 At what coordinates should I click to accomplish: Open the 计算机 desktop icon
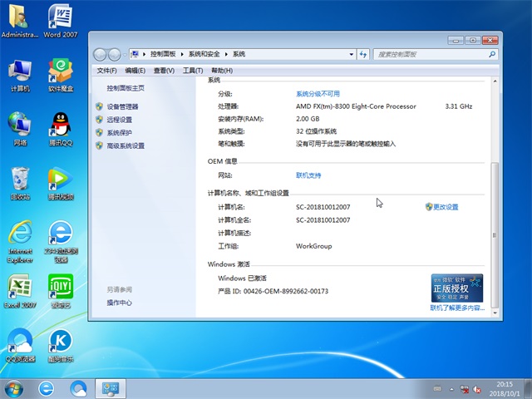[x=20, y=76]
